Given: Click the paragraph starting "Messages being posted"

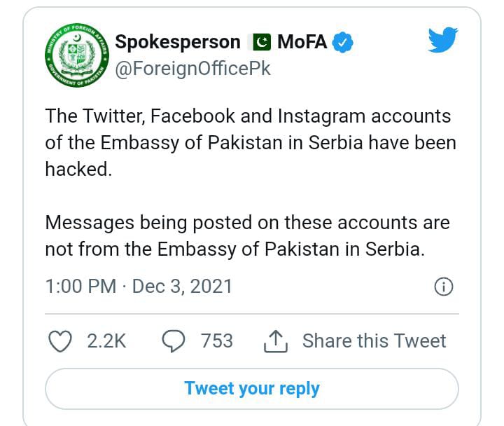Looking at the screenshot, I should click(x=247, y=236).
